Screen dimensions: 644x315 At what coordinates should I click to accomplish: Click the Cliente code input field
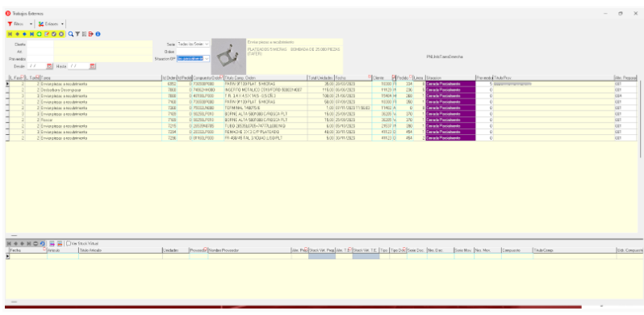(x=40, y=44)
